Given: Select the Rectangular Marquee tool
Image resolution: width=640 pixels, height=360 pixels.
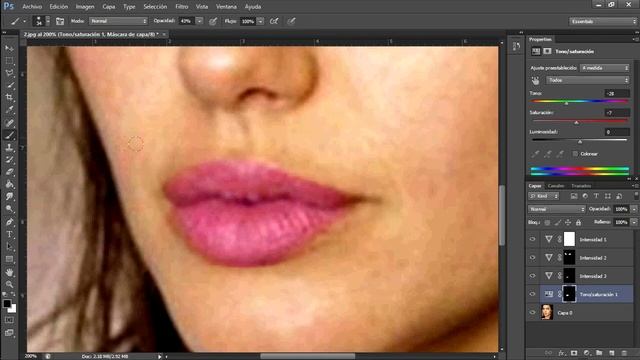Looking at the screenshot, I should click(x=9, y=61).
